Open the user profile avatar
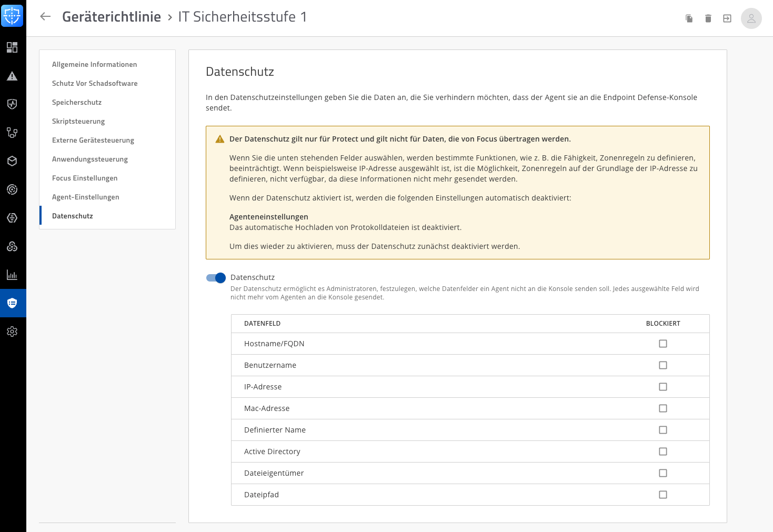The height and width of the screenshot is (532, 773). 751,18
